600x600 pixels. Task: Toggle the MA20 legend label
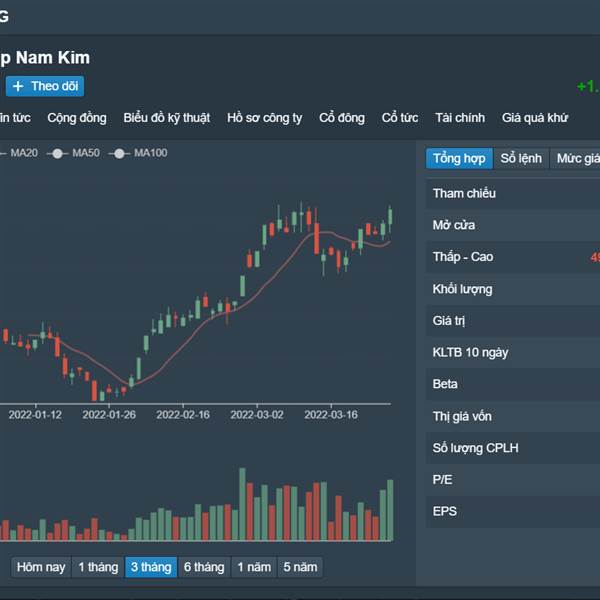tap(24, 153)
